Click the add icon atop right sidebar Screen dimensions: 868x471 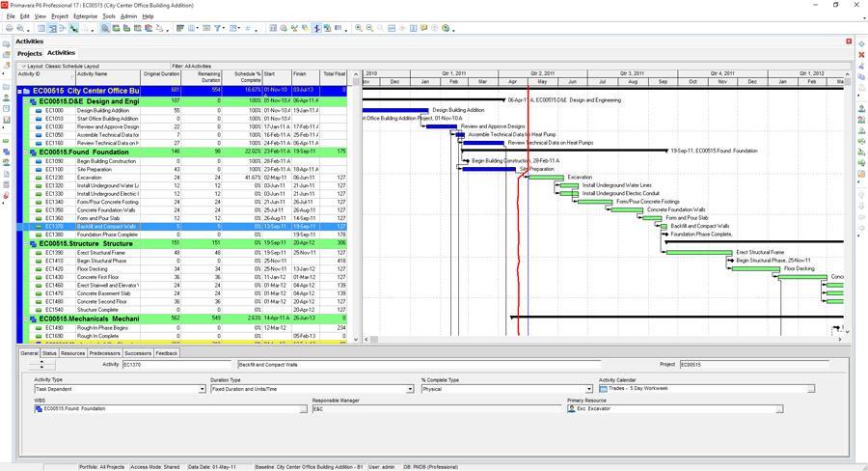[861, 44]
